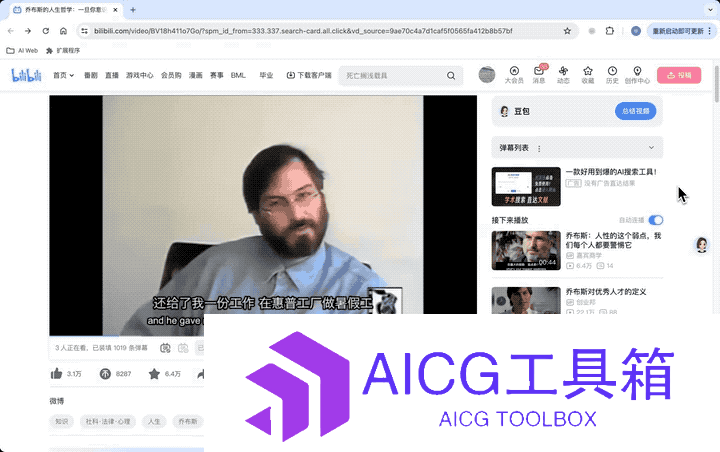Image resolution: width=720 pixels, height=452 pixels.
Task: Select the 乔布斯 tag
Action: (x=188, y=421)
